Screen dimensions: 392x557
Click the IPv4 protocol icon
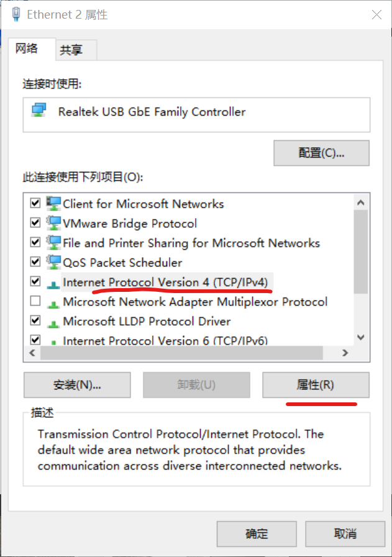coord(53,284)
